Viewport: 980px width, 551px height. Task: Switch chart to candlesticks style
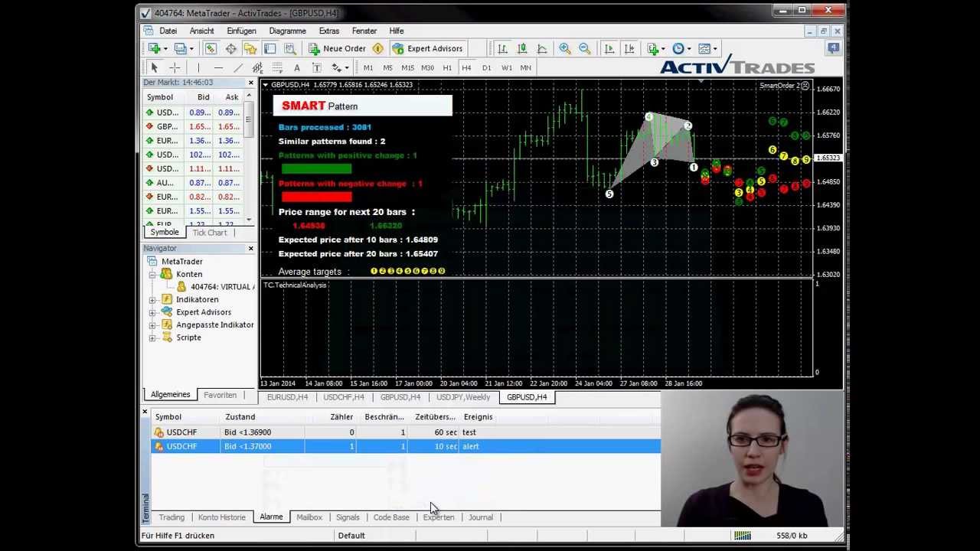tap(522, 48)
